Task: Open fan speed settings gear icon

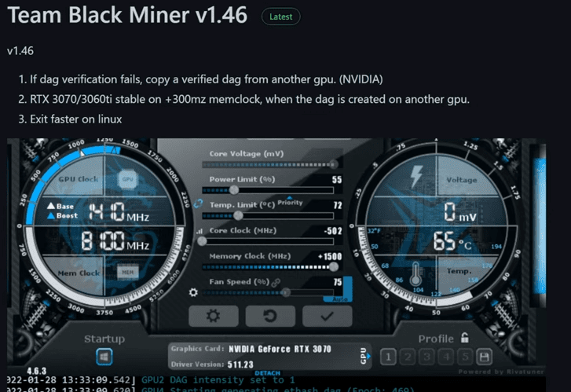Action: tap(193, 292)
